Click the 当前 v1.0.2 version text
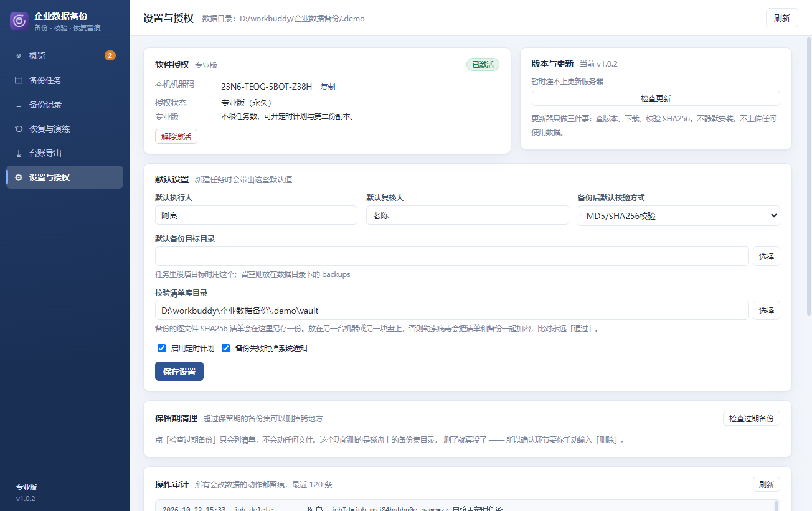 (598, 64)
